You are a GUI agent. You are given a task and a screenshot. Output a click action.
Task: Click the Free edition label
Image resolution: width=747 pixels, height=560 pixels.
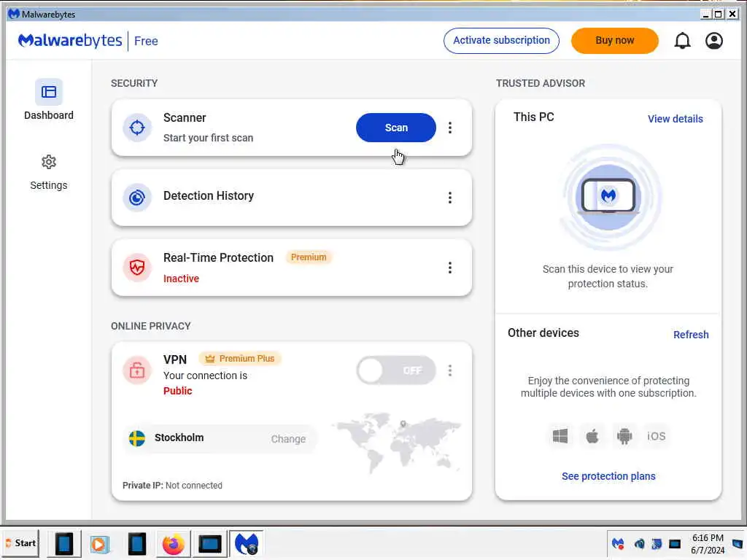146,41
